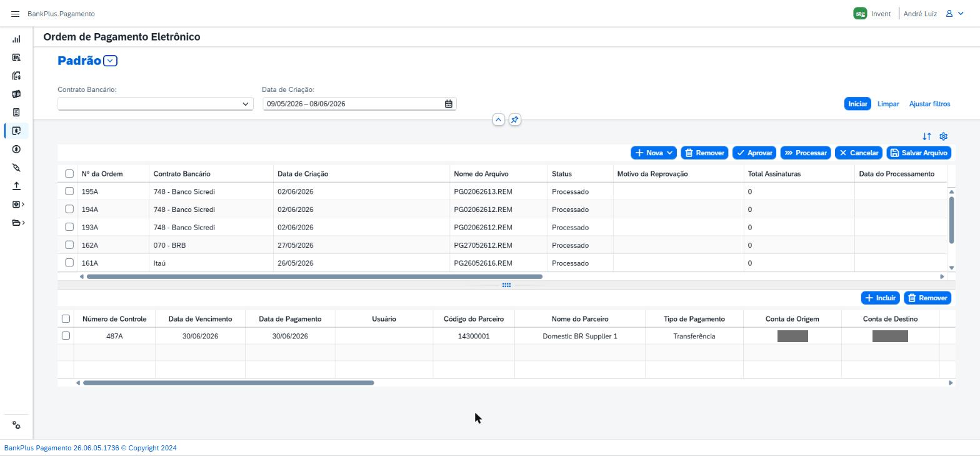Open the user profile icon menu
The image size is (980, 456).
[x=954, y=14]
